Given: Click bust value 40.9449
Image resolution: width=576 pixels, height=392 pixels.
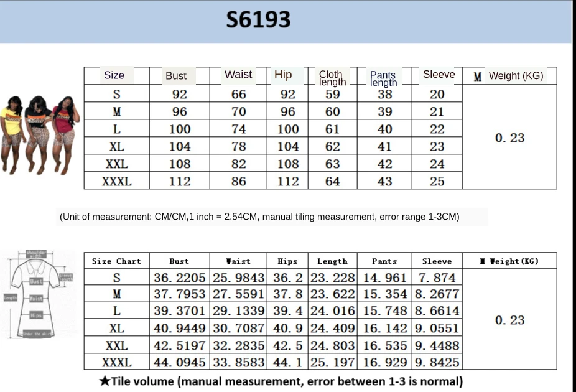Looking at the screenshot, I should pos(179,328).
